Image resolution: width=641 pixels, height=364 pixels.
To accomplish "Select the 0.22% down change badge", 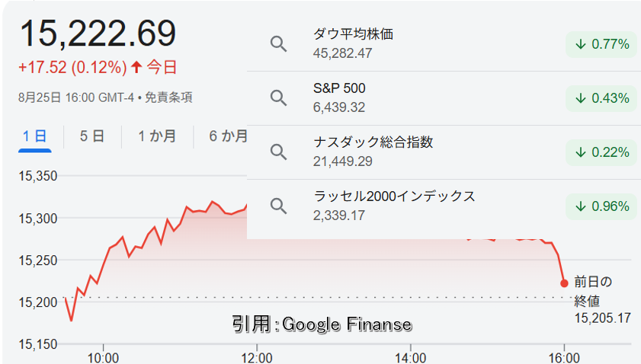I will 601,152.
